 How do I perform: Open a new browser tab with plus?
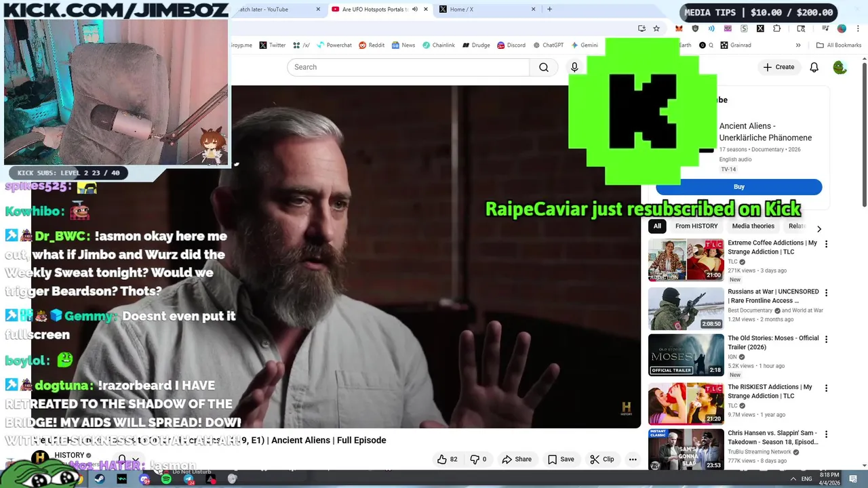549,9
